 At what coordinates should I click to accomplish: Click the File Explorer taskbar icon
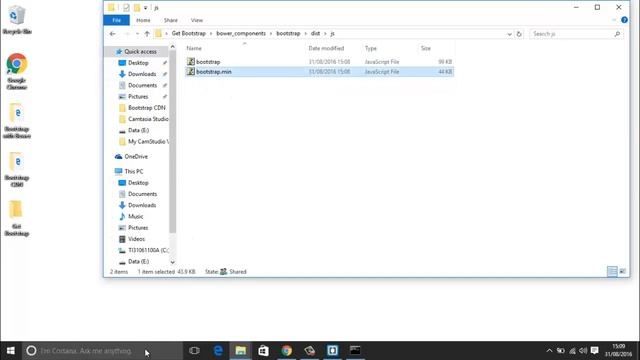pos(241,351)
